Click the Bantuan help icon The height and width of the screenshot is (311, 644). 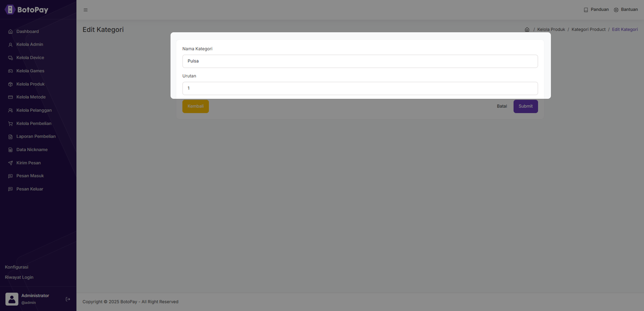click(x=616, y=10)
